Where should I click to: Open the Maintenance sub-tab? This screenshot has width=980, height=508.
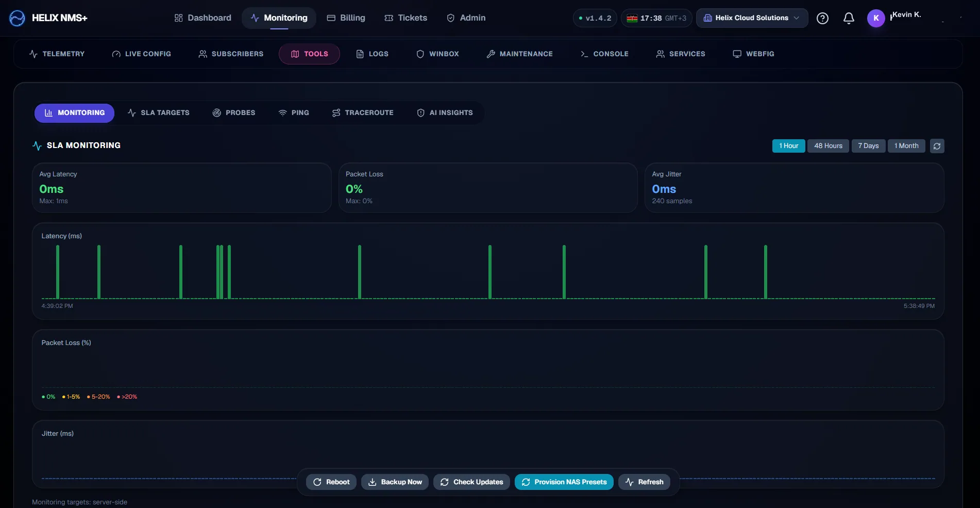pyautogui.click(x=519, y=54)
